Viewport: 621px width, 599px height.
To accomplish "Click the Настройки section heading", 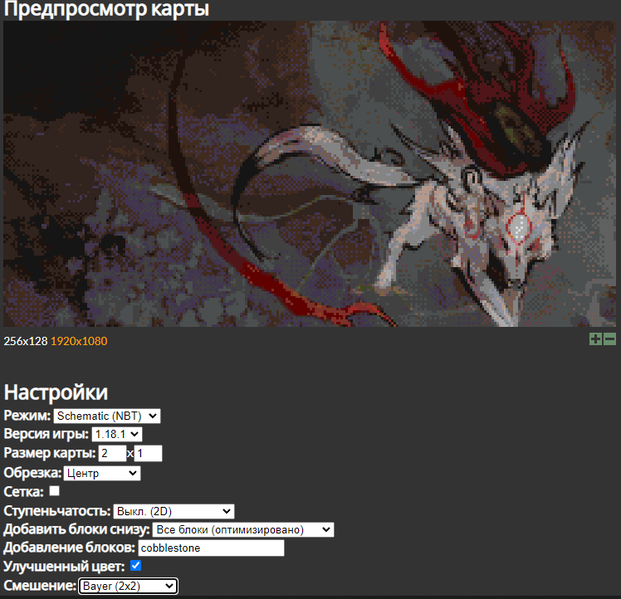I will click(x=56, y=392).
